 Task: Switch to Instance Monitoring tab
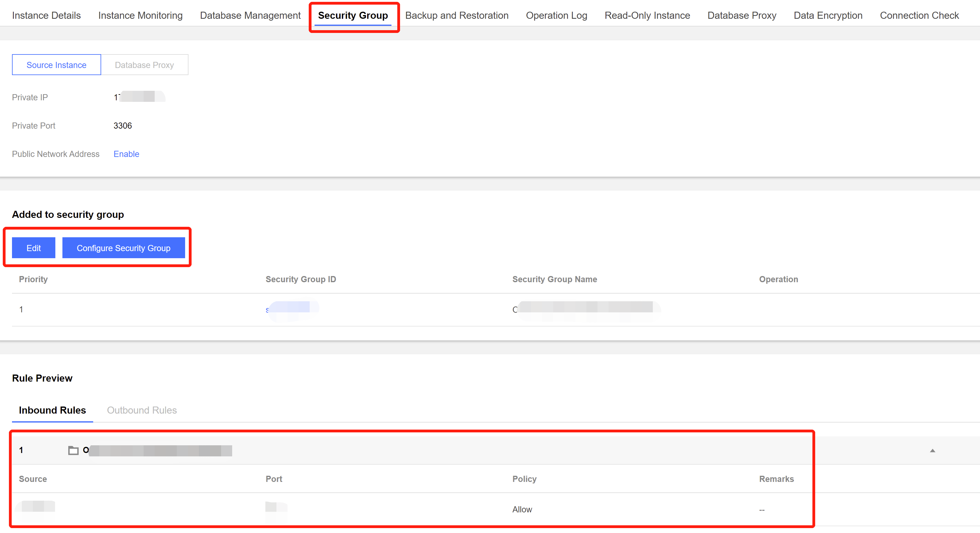[141, 15]
